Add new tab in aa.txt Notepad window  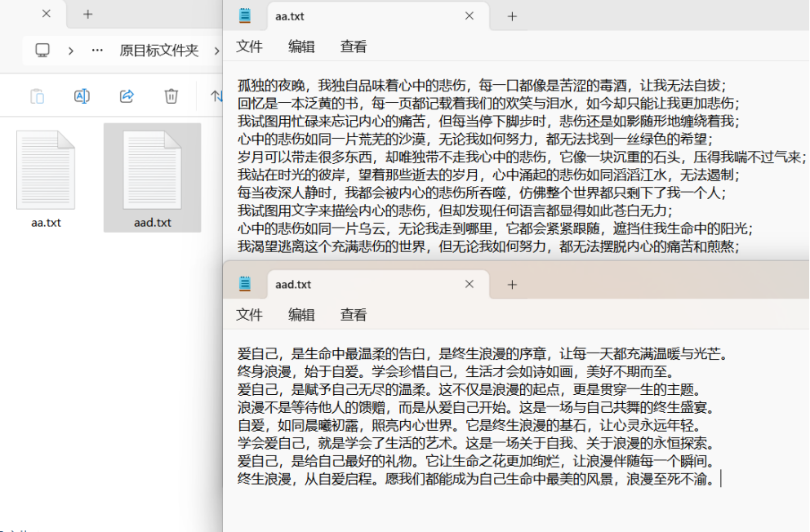(x=512, y=16)
